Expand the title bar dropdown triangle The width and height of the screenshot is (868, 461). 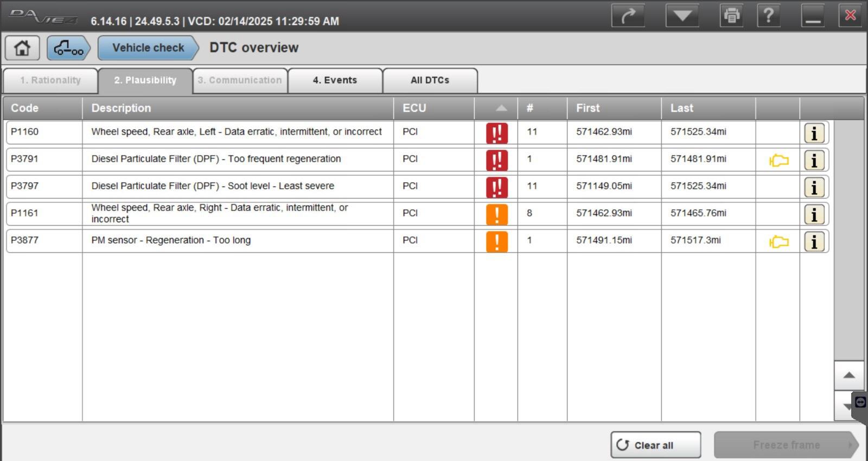click(x=682, y=15)
